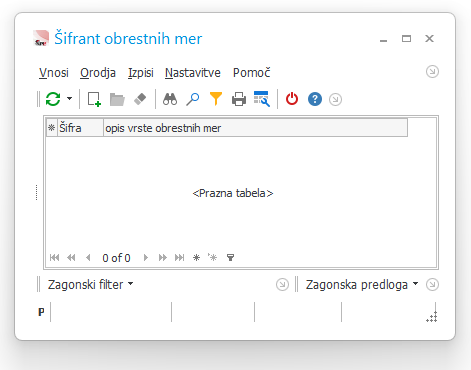Add a new record with plus icon

pyautogui.click(x=94, y=99)
